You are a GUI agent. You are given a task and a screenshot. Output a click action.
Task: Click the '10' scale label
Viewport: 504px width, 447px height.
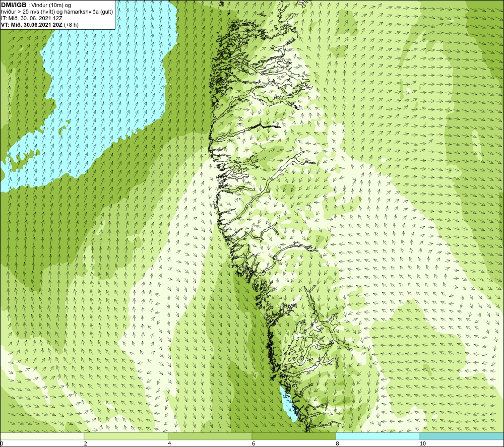(423, 443)
